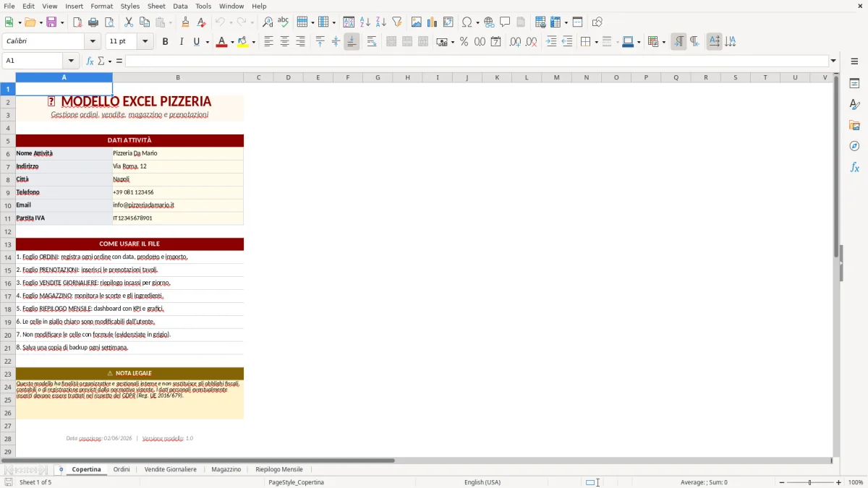
Task: Toggle Wrap Text
Action: 372,42
